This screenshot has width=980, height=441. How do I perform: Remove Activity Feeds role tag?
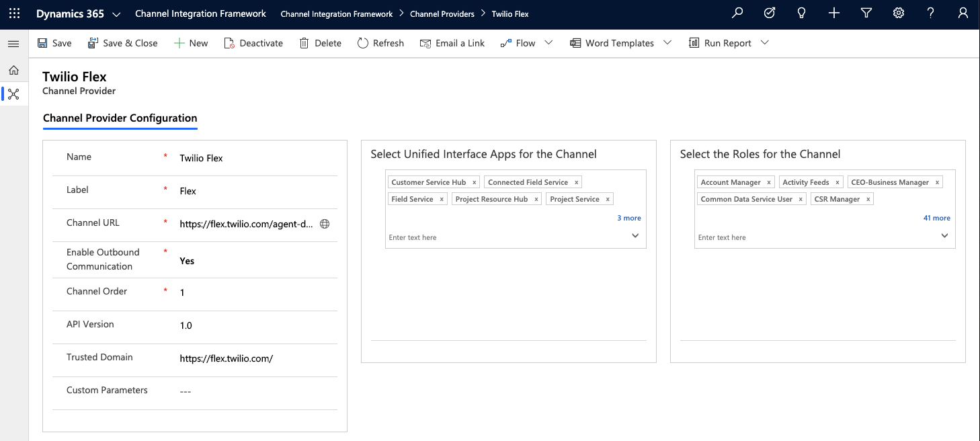click(838, 182)
